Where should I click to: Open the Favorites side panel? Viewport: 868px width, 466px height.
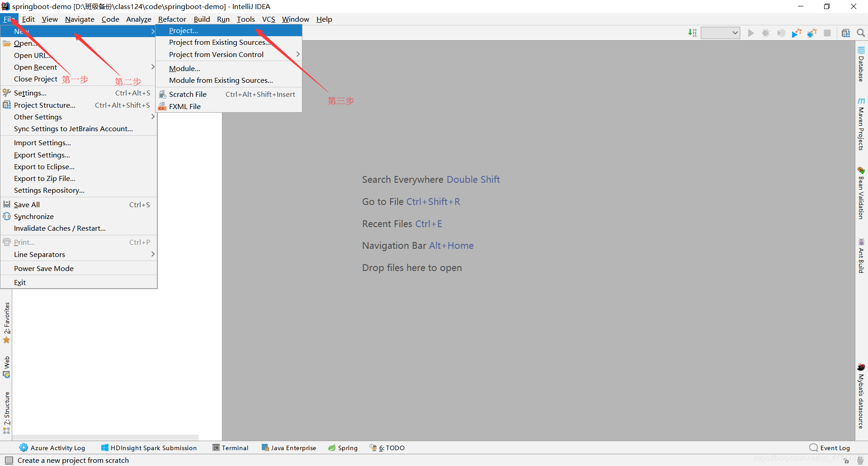click(x=6, y=323)
